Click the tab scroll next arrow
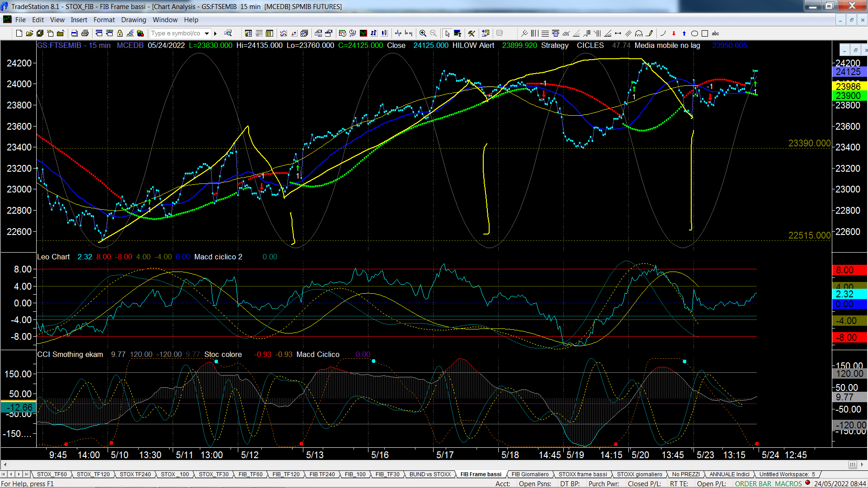The width and height of the screenshot is (868, 488). pos(19,474)
